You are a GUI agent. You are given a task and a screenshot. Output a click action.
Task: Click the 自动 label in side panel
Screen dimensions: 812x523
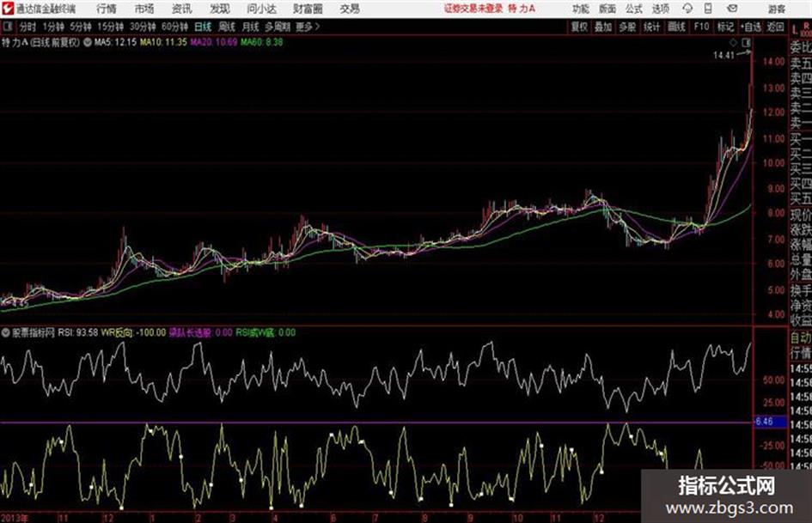[801, 338]
